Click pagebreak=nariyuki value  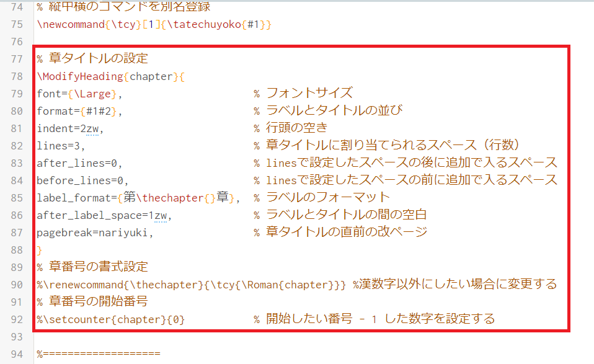click(95, 233)
